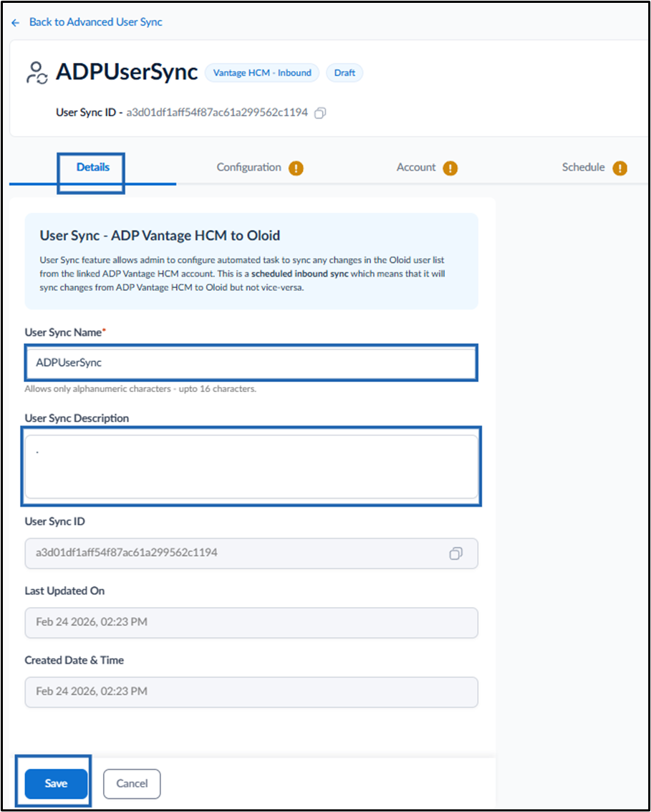Click the Vantage HCM - Inbound badge

(262, 73)
